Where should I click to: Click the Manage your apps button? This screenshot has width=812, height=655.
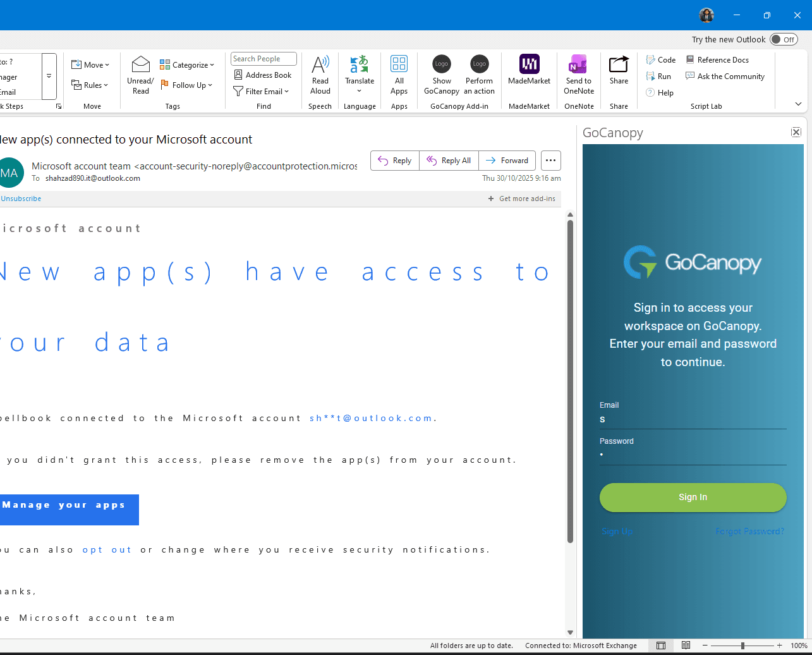coord(69,510)
